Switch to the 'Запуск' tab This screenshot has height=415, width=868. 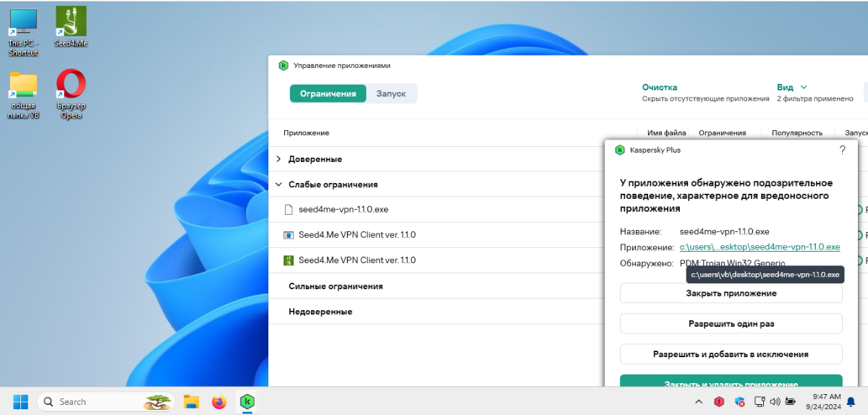pos(391,94)
